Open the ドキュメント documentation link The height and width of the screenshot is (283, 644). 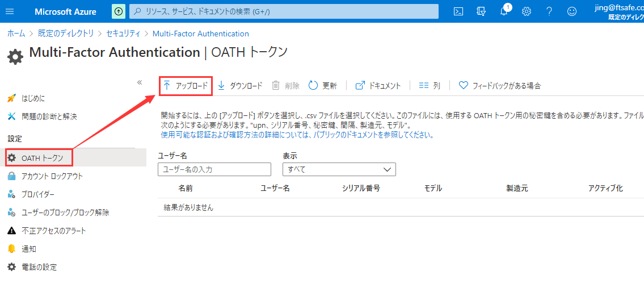click(x=378, y=86)
